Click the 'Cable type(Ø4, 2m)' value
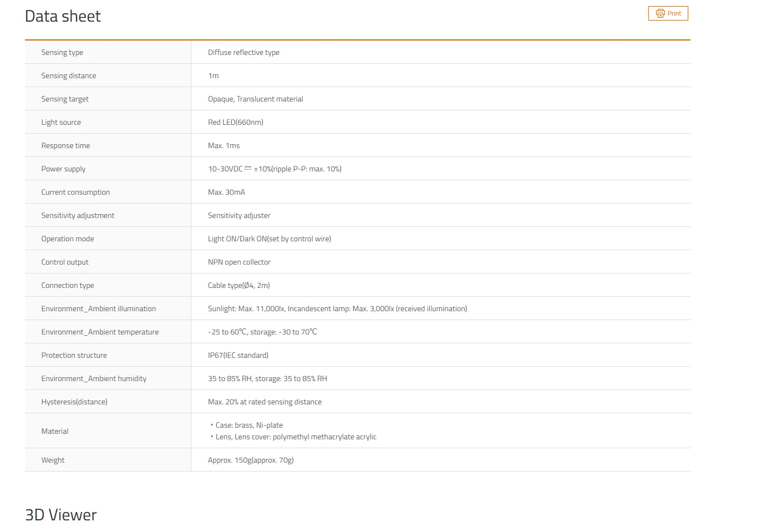 (x=239, y=286)
